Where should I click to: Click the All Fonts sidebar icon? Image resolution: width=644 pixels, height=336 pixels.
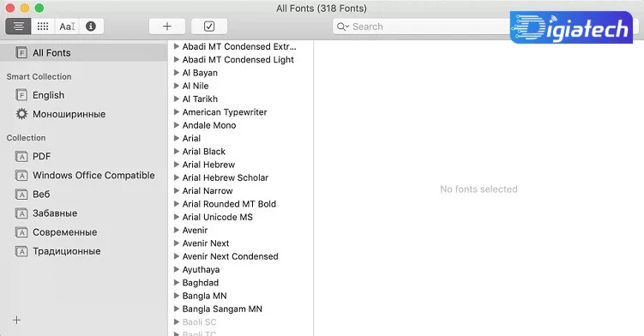21,52
